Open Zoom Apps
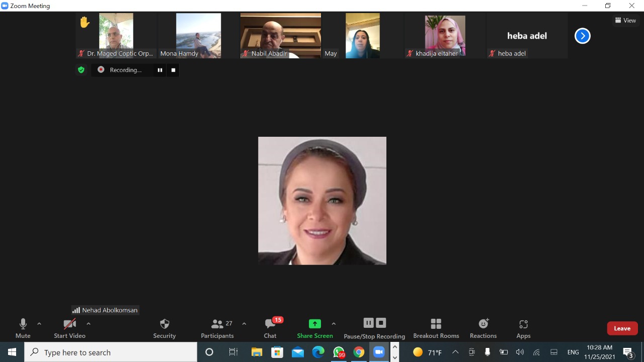 coord(523,328)
